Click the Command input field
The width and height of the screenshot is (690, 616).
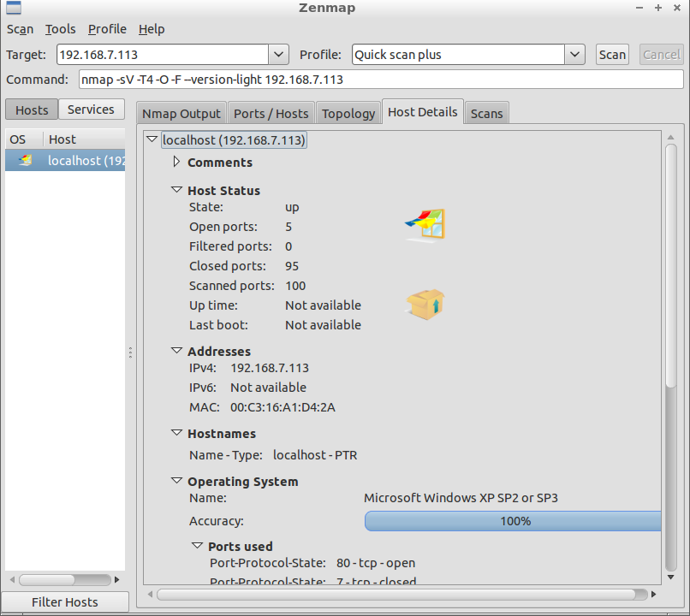tap(381, 80)
